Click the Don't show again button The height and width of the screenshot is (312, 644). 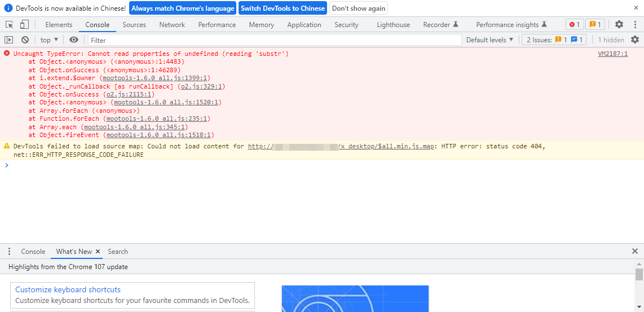[x=359, y=8]
